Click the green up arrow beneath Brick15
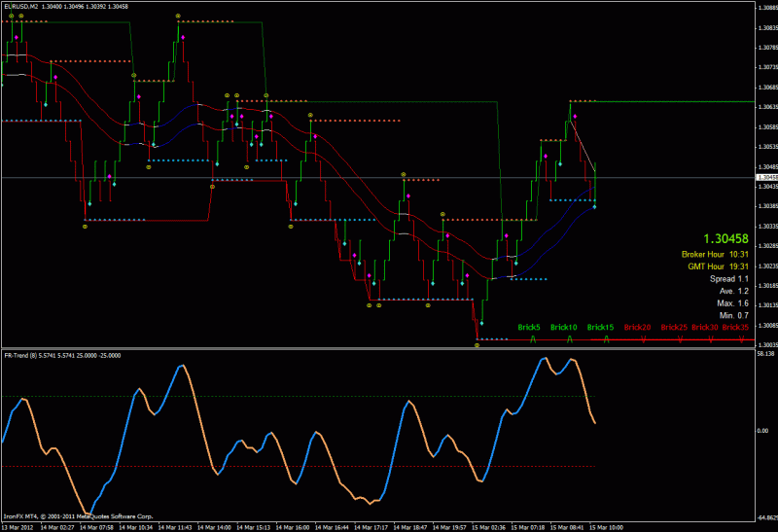This screenshot has width=778, height=532. [x=606, y=339]
